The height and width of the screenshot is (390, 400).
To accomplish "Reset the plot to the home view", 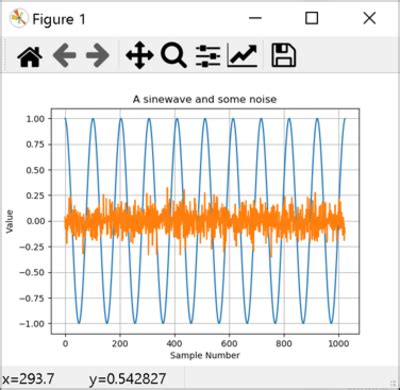I will (x=30, y=56).
